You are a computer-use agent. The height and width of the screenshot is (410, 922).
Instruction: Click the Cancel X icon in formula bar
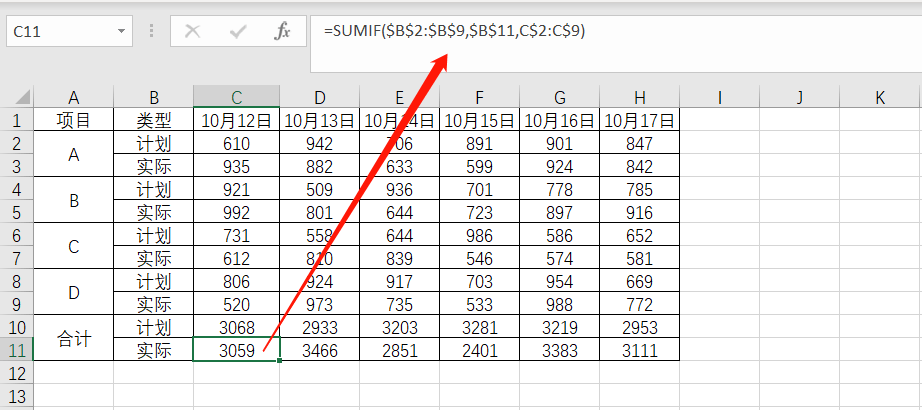coord(192,31)
